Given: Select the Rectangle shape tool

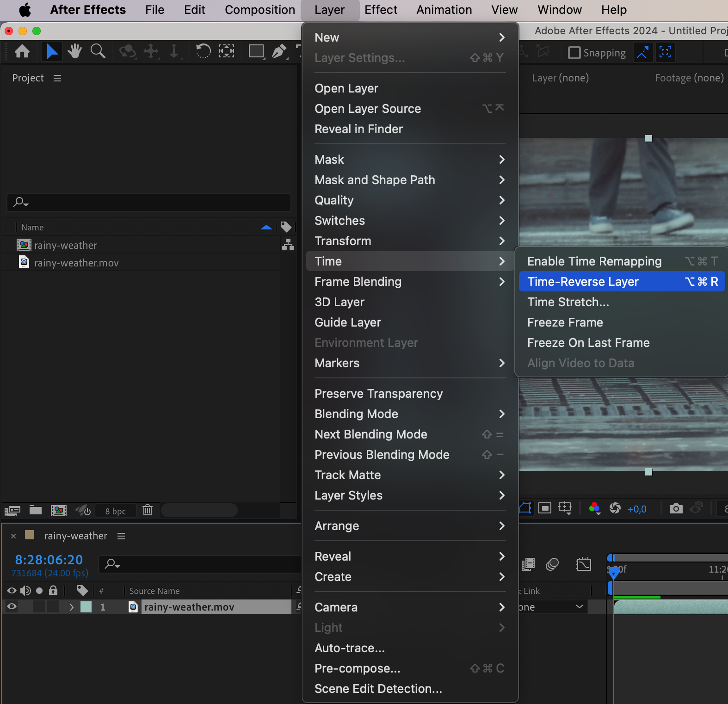Looking at the screenshot, I should click(256, 51).
